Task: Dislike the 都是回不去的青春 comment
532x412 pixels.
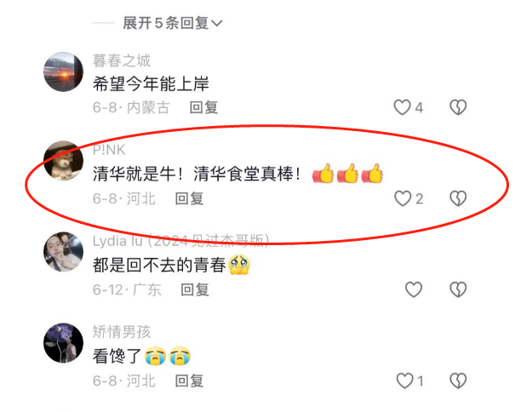Action: [458, 289]
